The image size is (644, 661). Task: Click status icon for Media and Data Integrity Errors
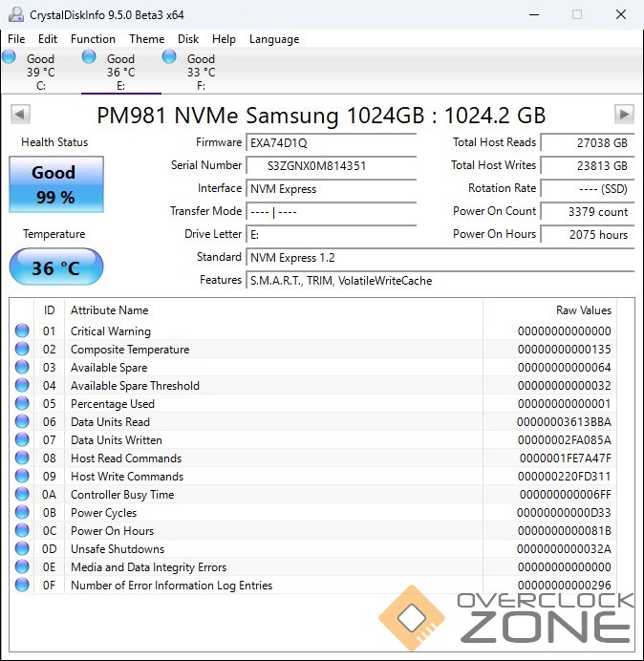(22, 566)
